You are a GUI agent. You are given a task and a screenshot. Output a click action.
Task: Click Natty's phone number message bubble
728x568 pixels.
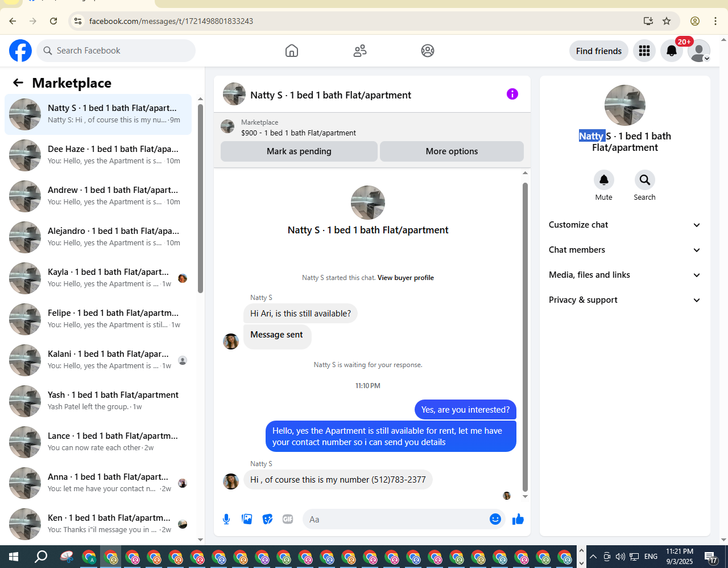(338, 480)
